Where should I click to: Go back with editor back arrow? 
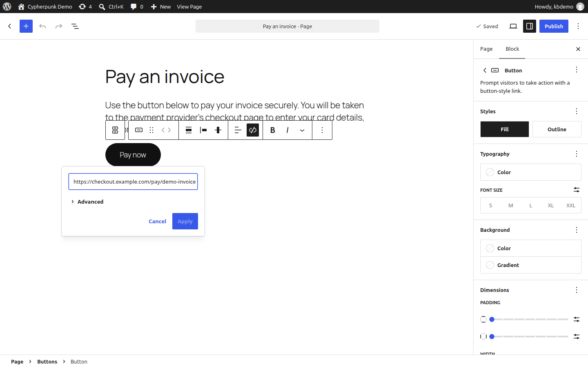(10, 26)
